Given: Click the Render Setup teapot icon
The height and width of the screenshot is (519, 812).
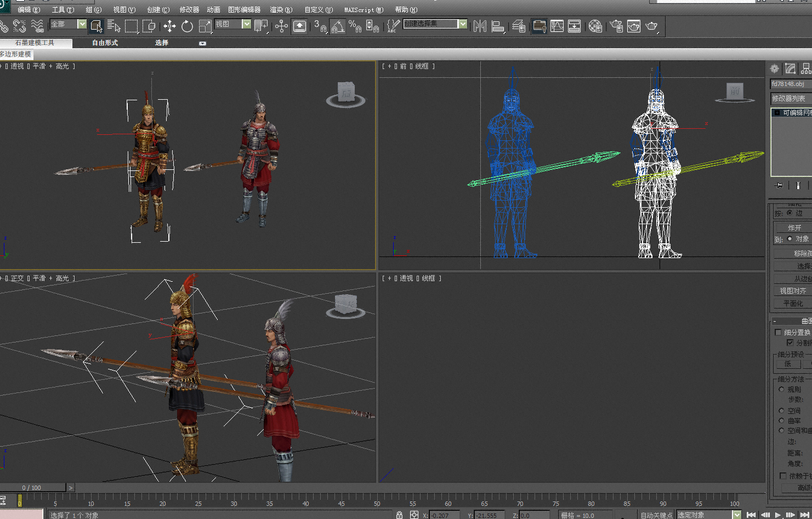Looking at the screenshot, I should [616, 26].
